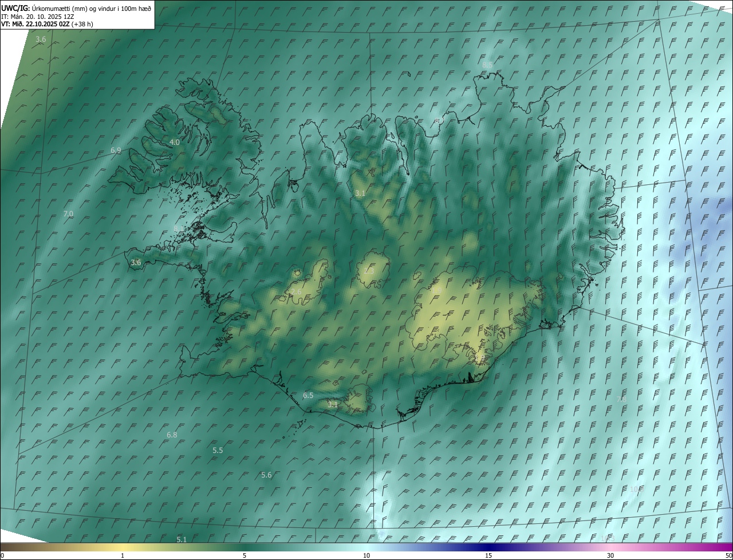
Task: Click the "2.6" value on Langjökull glacier
Action: pos(296,292)
